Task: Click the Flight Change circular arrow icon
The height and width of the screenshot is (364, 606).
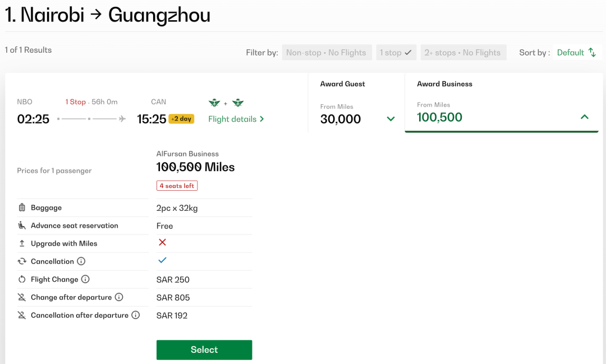Action: [x=22, y=279]
